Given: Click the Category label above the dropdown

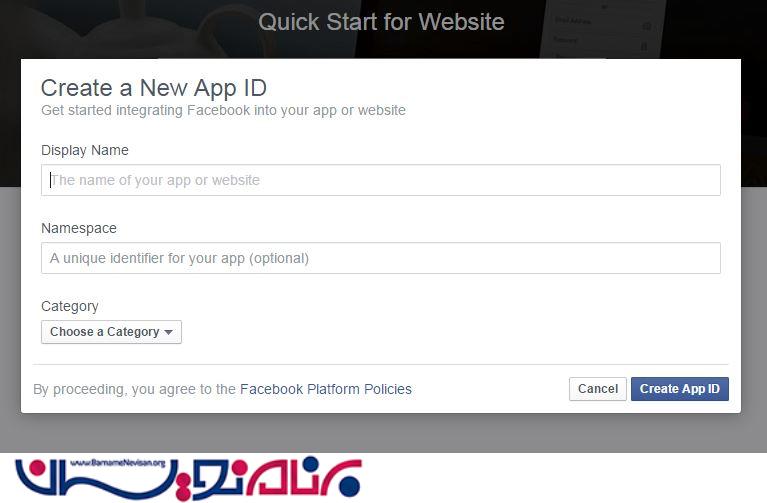Looking at the screenshot, I should point(69,306).
